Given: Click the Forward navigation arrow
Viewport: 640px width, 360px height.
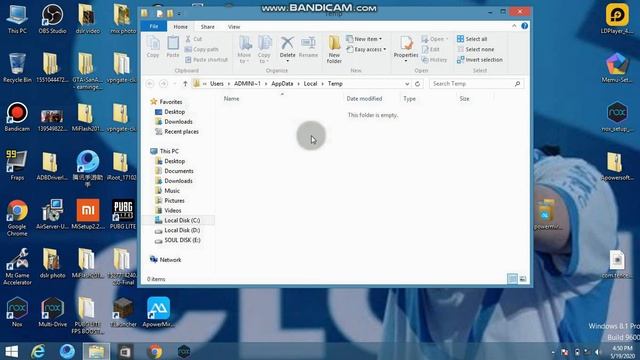Looking at the screenshot, I should [163, 84].
